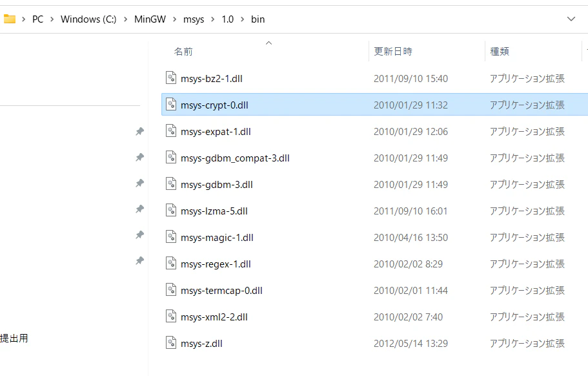588x376 pixels.
Task: Click the msys-regex-1.dll file icon
Action: point(171,263)
